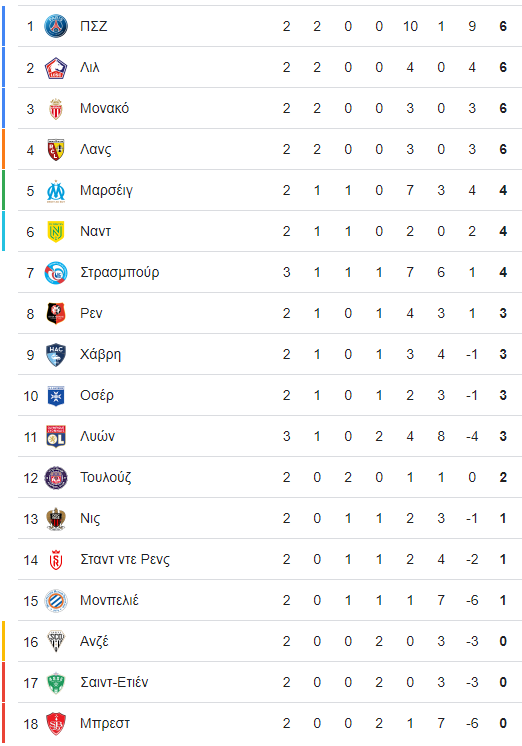Open the ΠΣΖ team name link

[x=94, y=26]
